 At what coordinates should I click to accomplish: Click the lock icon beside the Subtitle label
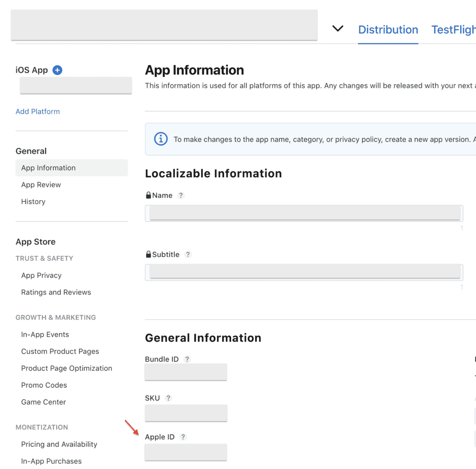(x=148, y=254)
